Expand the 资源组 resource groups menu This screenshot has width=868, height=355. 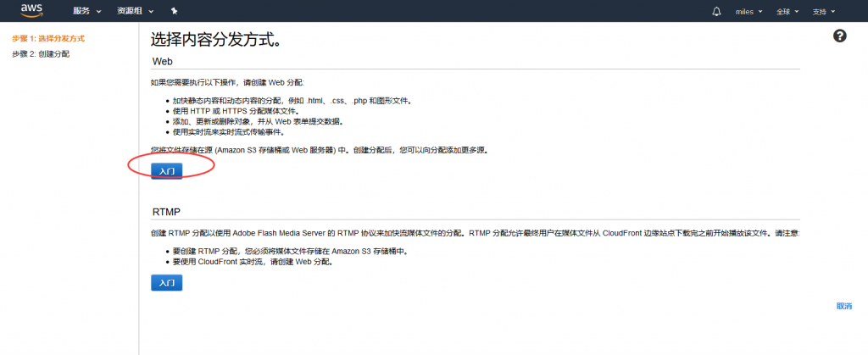coord(136,11)
